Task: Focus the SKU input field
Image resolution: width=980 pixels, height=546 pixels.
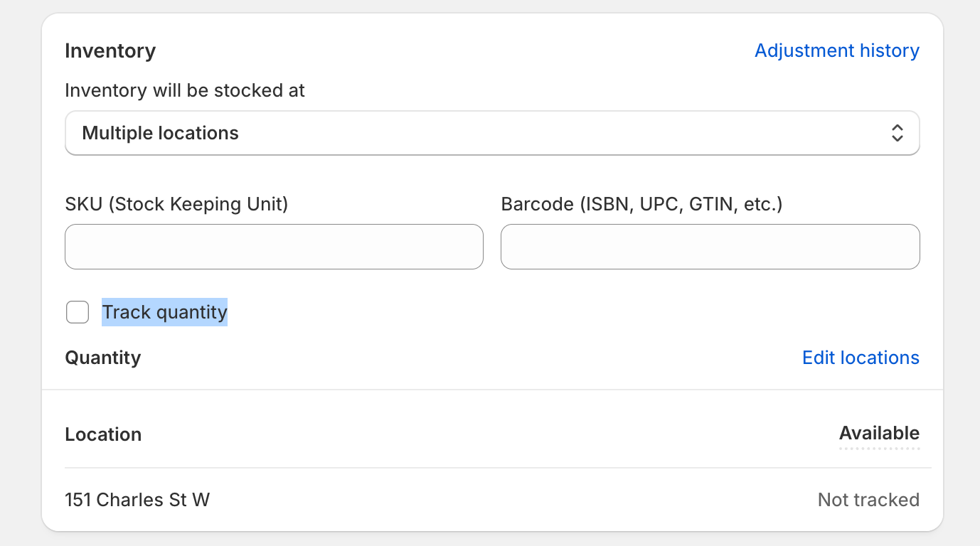Action: (274, 247)
